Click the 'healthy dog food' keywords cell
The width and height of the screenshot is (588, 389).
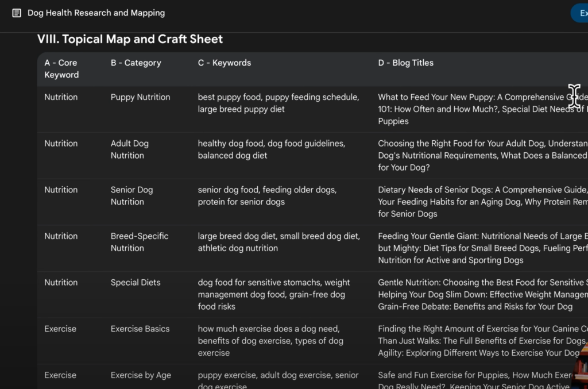271,149
